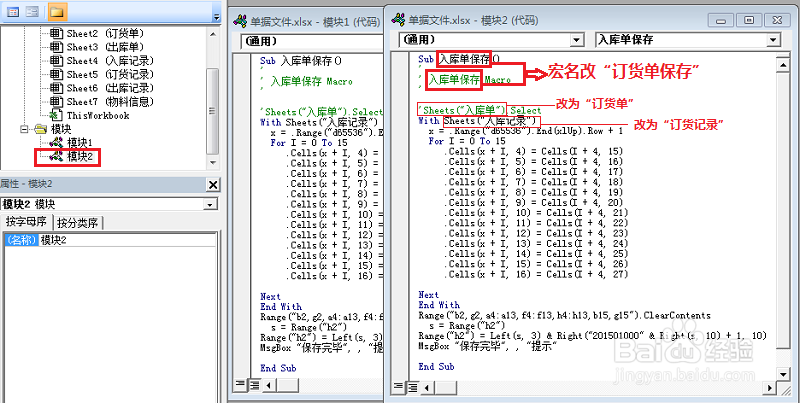Select Sheet7 (物料信息) in the project tree

pos(102,102)
